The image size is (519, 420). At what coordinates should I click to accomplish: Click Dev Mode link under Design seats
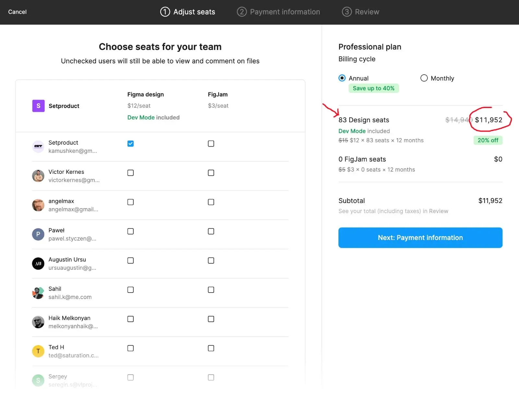click(x=352, y=131)
